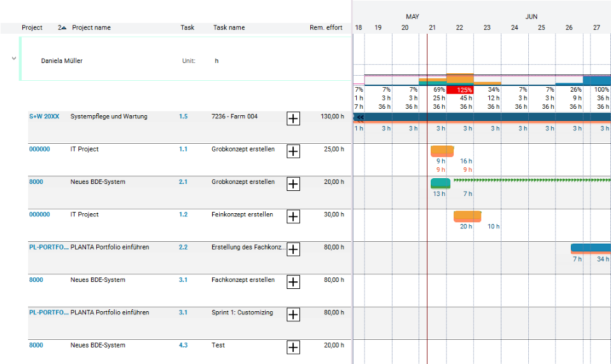Click plus icon beside the Test task

point(293,347)
